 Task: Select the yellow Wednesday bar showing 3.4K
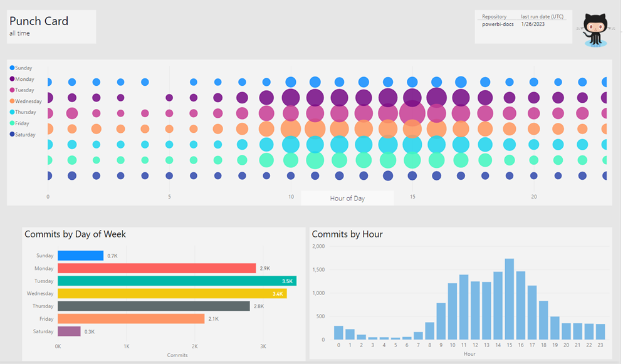pyautogui.click(x=172, y=294)
